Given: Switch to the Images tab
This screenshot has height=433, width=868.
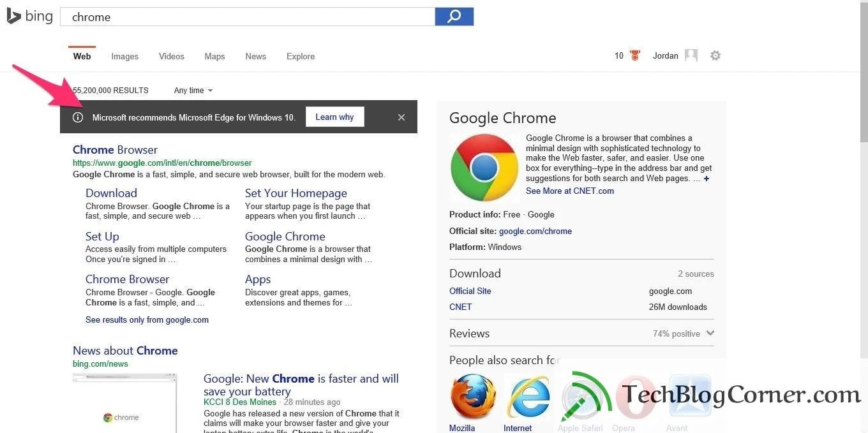Looking at the screenshot, I should (124, 56).
